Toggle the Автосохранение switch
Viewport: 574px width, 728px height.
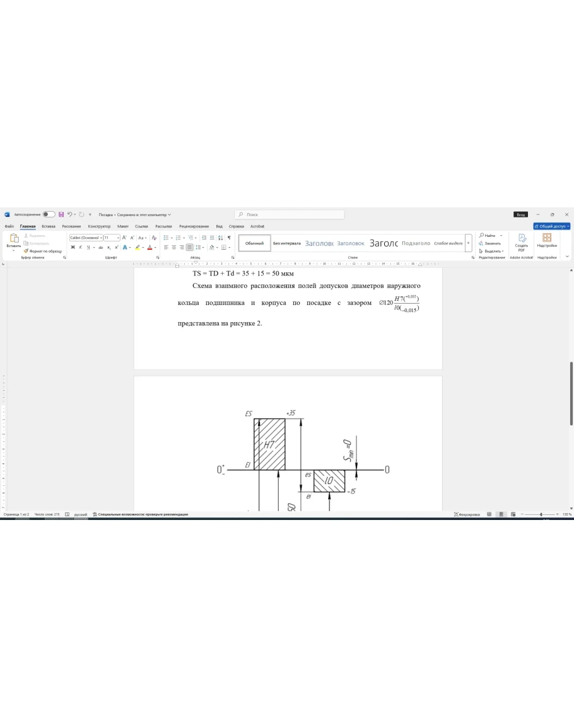(x=49, y=214)
